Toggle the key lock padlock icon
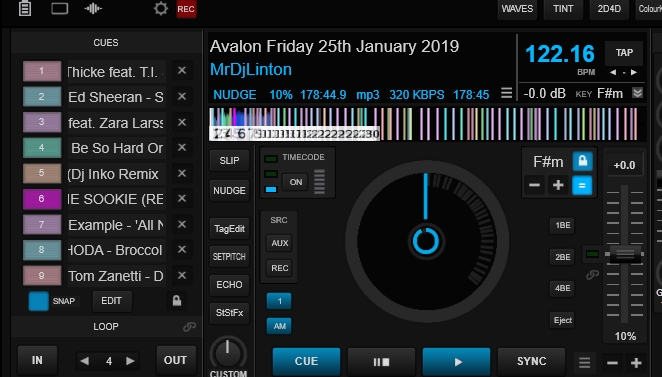This screenshot has height=377, width=662. click(582, 161)
